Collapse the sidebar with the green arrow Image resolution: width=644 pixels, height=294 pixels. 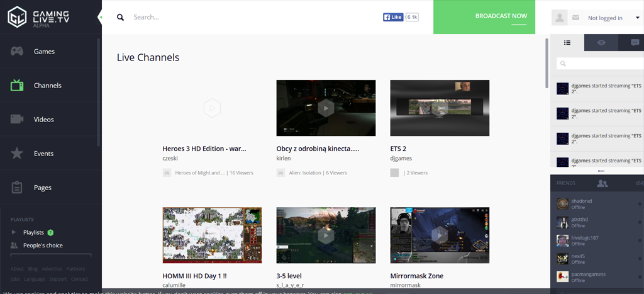click(x=100, y=17)
